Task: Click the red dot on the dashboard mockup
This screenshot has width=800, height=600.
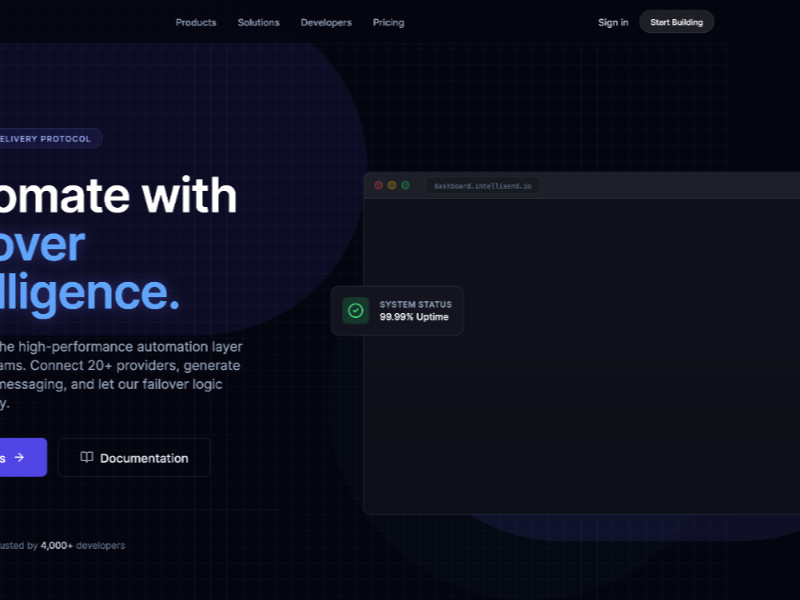Action: pos(378,185)
